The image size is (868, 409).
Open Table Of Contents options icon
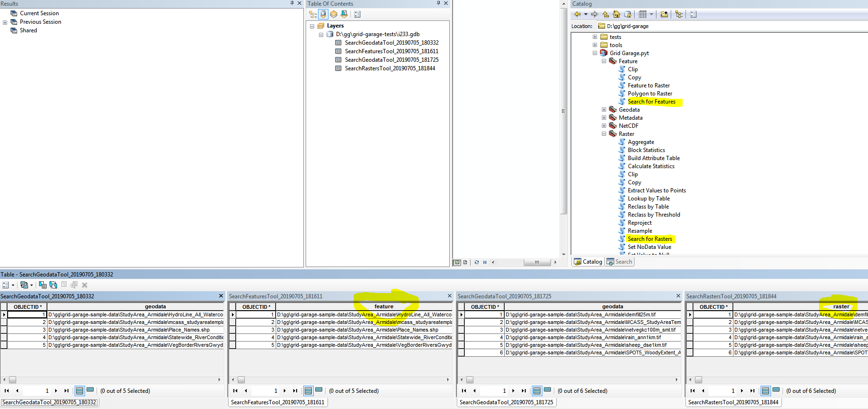[357, 14]
